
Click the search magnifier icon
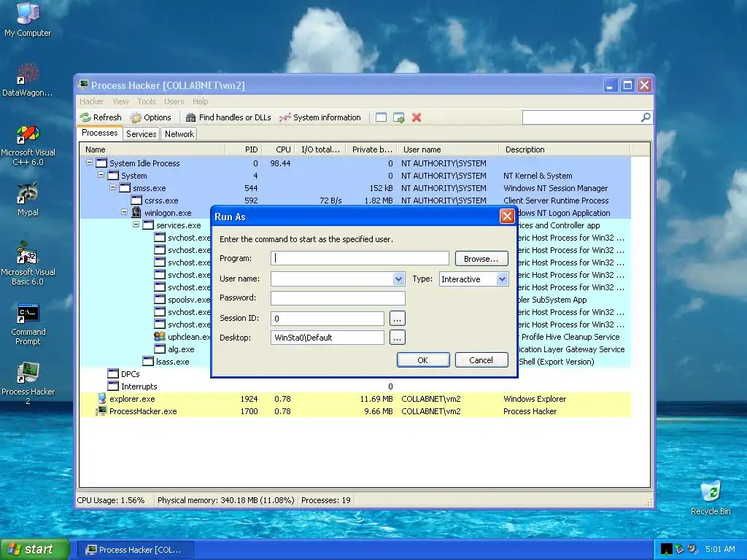pyautogui.click(x=646, y=117)
